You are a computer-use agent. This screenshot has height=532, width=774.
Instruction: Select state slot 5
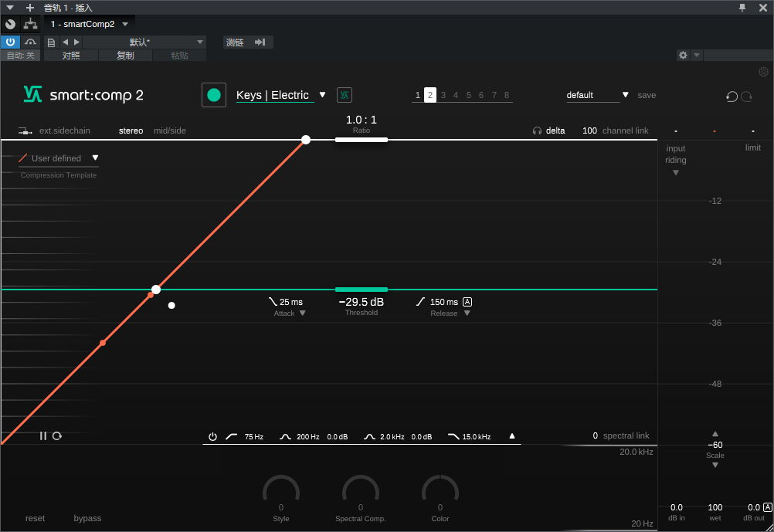(x=468, y=95)
